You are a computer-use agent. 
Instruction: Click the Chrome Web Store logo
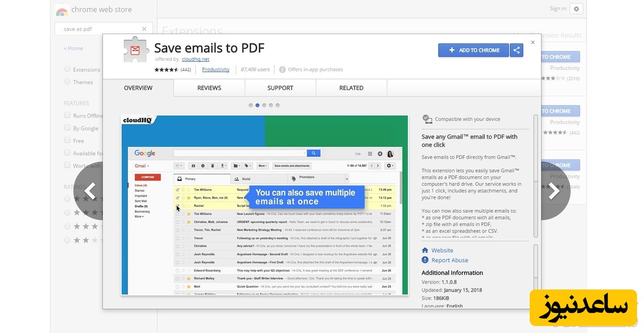[62, 10]
